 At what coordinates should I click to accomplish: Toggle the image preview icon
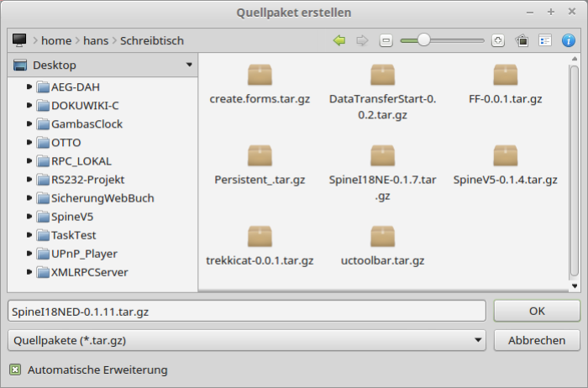[x=522, y=40]
